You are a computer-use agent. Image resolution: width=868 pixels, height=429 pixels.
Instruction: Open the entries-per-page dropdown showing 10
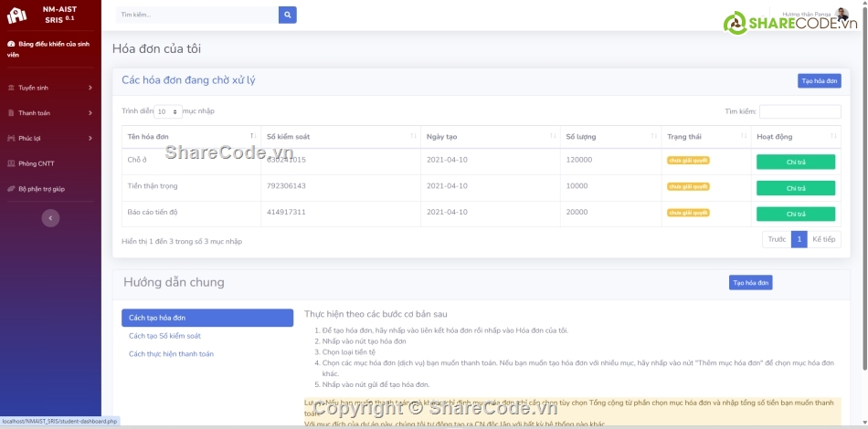168,111
